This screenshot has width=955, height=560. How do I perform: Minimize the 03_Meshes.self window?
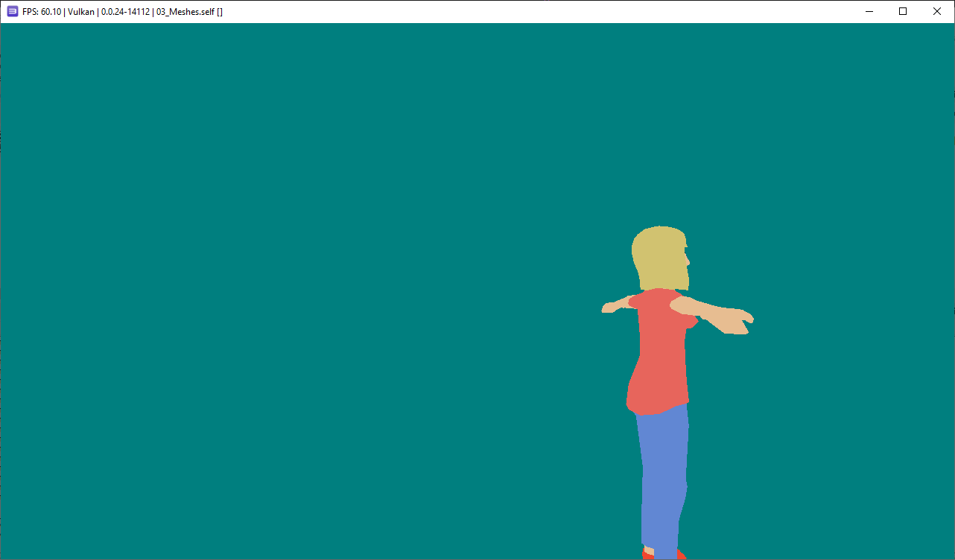[x=869, y=11]
